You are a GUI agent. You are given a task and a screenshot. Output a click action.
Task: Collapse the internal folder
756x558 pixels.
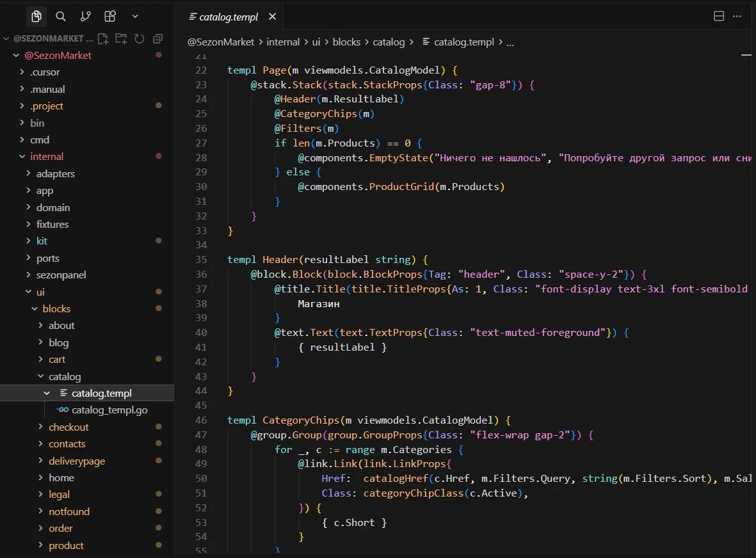point(22,157)
